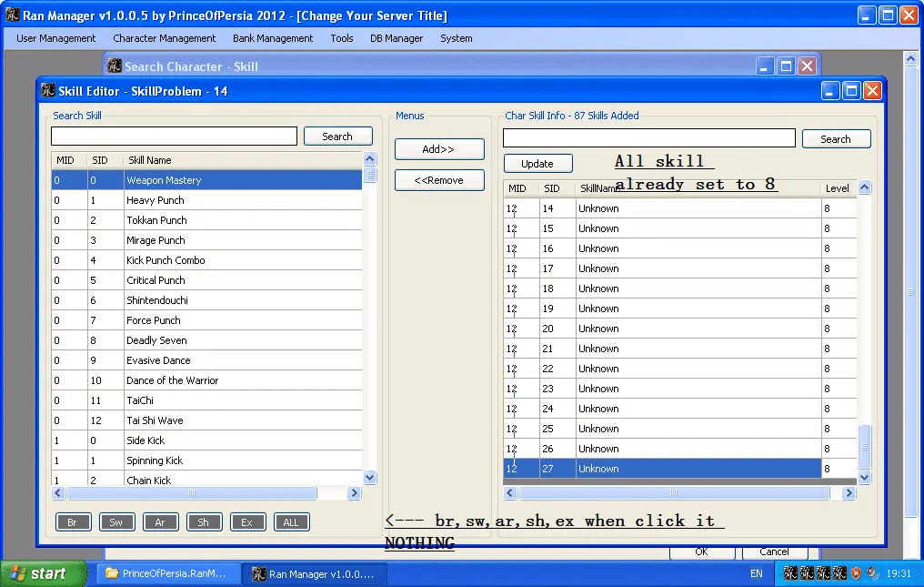Switch to PrinceOfPersia.RanM taskbar folder

168,573
